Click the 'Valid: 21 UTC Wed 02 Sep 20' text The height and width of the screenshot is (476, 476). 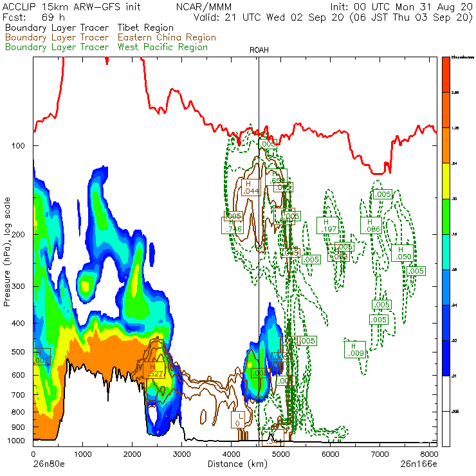[x=270, y=17]
